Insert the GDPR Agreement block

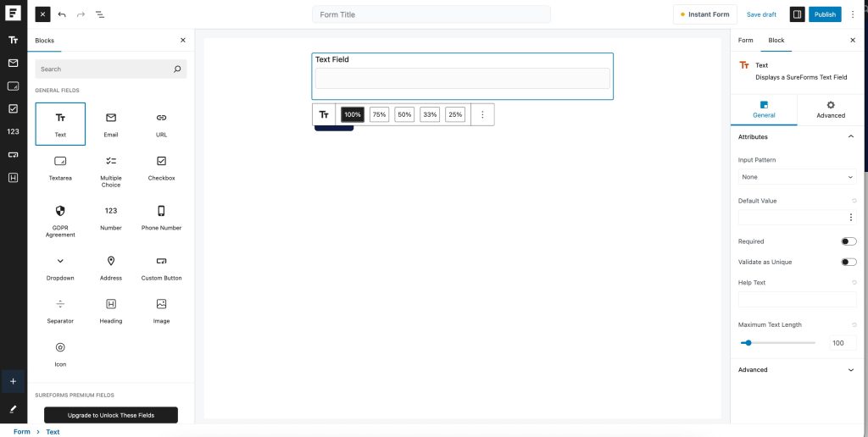coord(60,221)
